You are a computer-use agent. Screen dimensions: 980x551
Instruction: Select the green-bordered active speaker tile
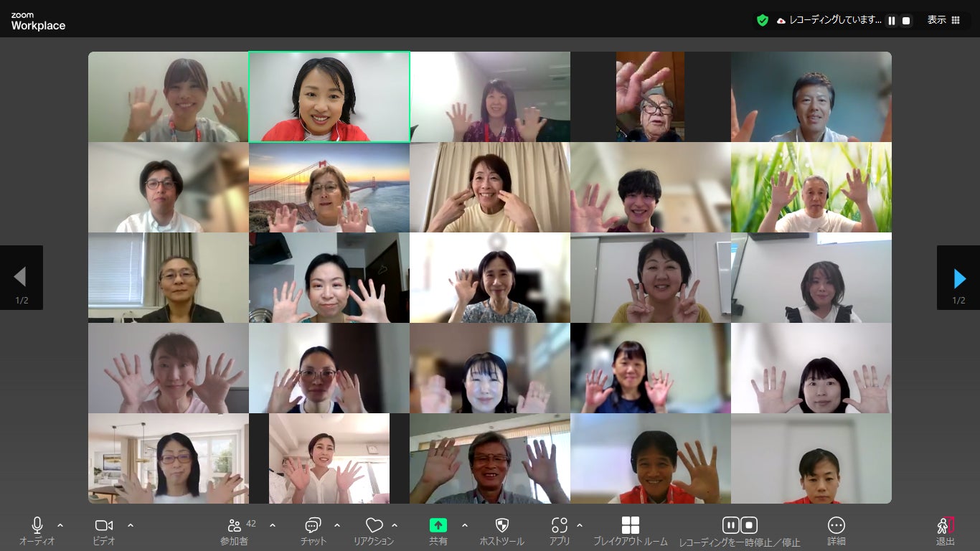point(329,97)
